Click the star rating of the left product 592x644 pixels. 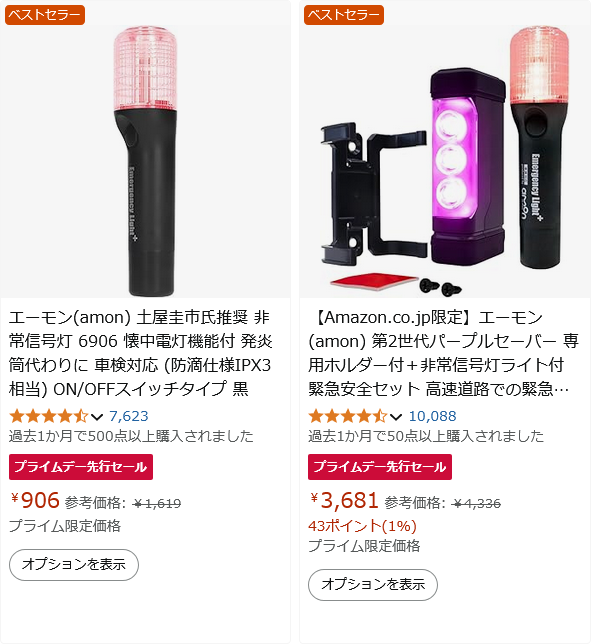49,416
